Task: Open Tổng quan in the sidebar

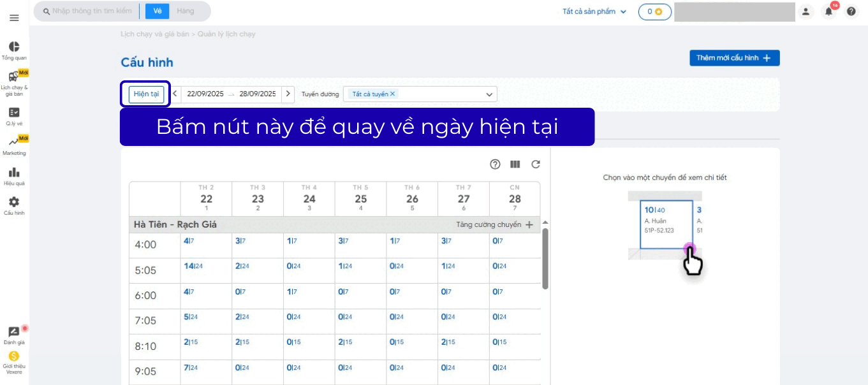Action: (14, 50)
